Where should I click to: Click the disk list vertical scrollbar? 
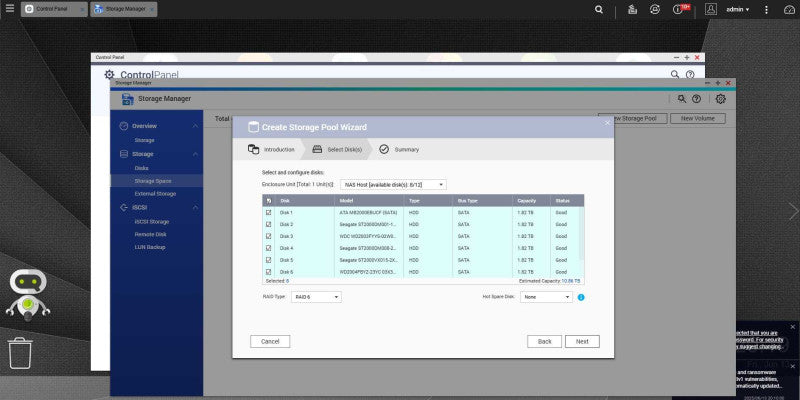coord(582,242)
